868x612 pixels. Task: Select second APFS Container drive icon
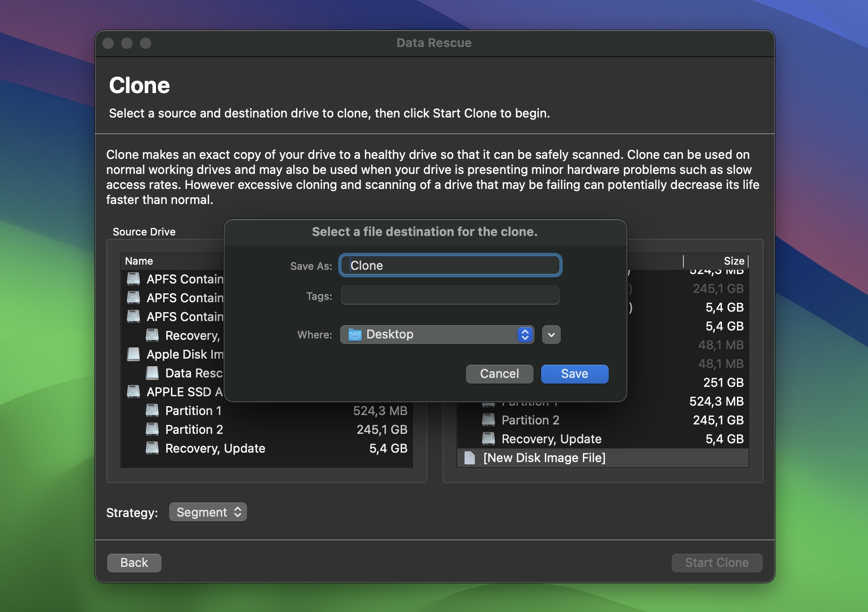pyautogui.click(x=133, y=298)
